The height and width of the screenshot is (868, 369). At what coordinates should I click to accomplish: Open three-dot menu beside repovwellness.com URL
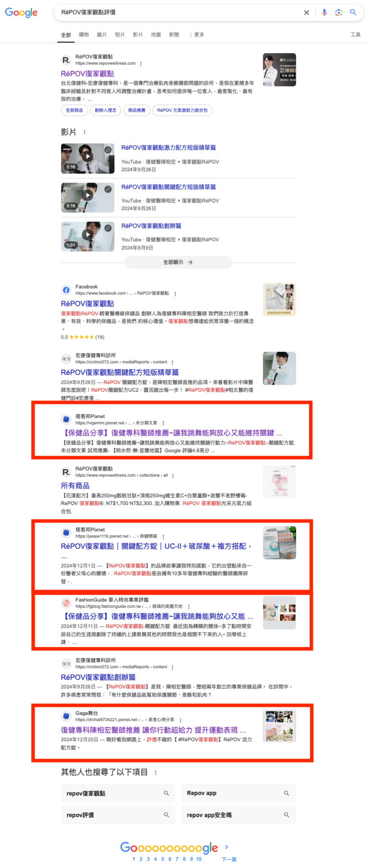tap(140, 63)
